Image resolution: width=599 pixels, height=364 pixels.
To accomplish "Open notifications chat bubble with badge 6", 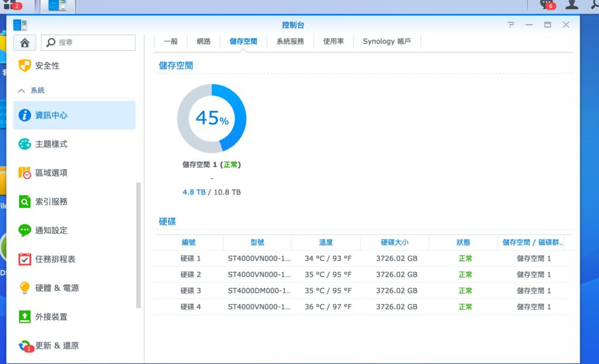I will pyautogui.click(x=547, y=5).
